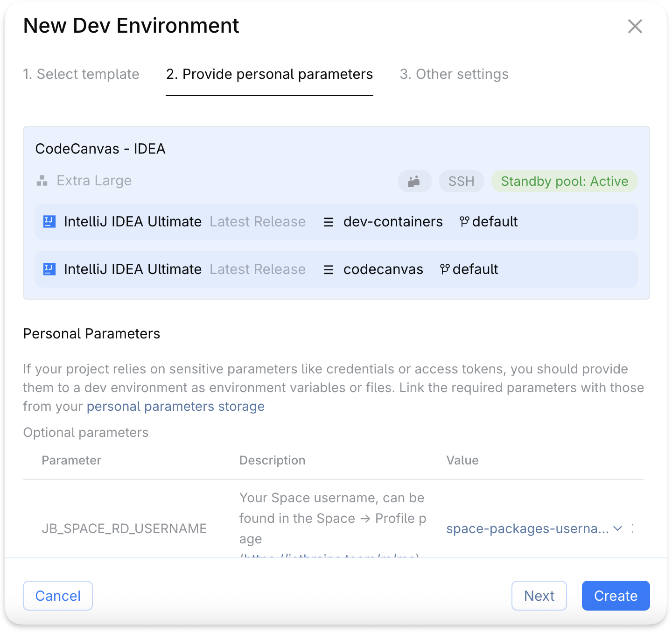This screenshot has height=633, width=672.
Task: Click the Extra Large label
Action: coord(94,181)
